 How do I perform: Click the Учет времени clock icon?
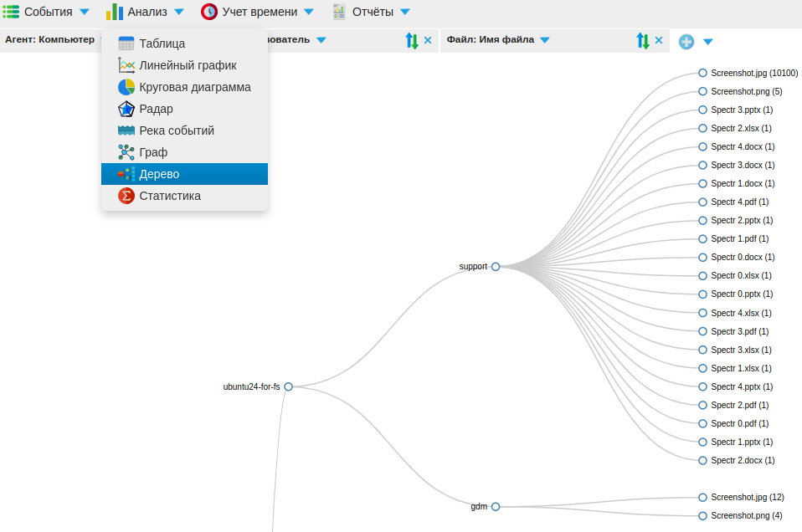[x=208, y=11]
